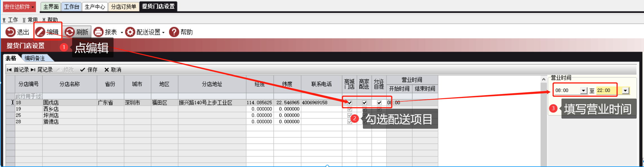Click the 地区 column header
The height and width of the screenshot is (167, 644).
click(165, 84)
